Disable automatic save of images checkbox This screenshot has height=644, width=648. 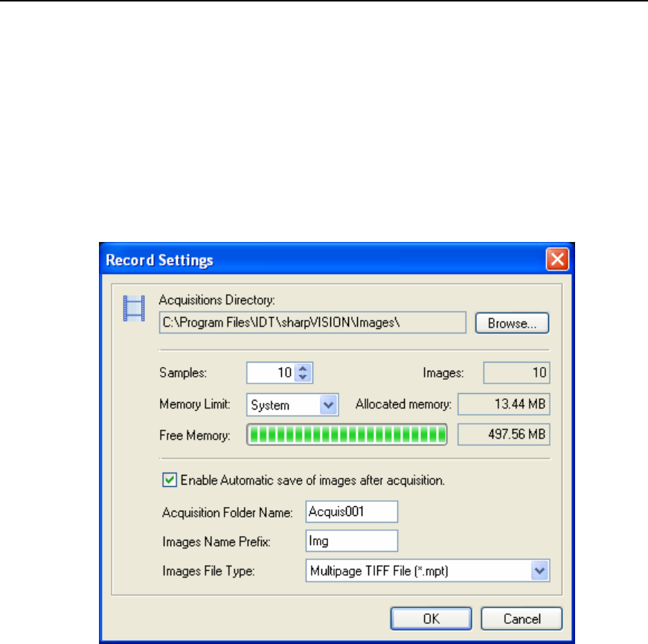click(169, 481)
